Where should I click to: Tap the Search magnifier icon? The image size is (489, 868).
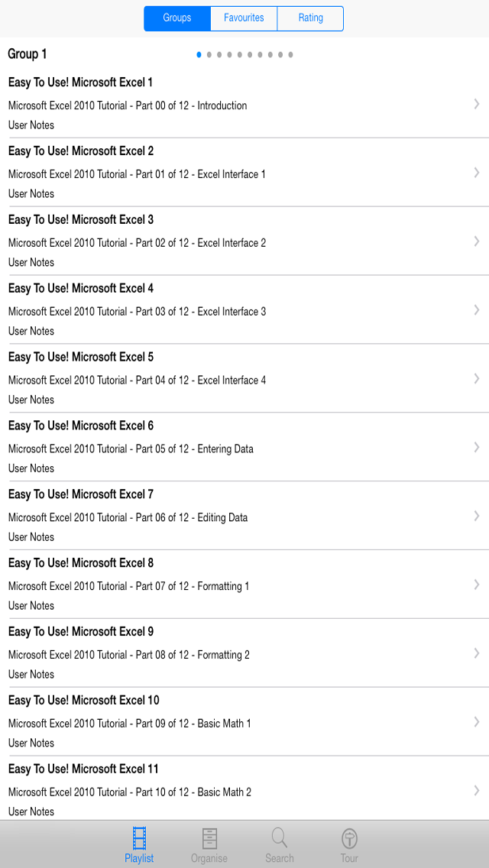tap(280, 839)
